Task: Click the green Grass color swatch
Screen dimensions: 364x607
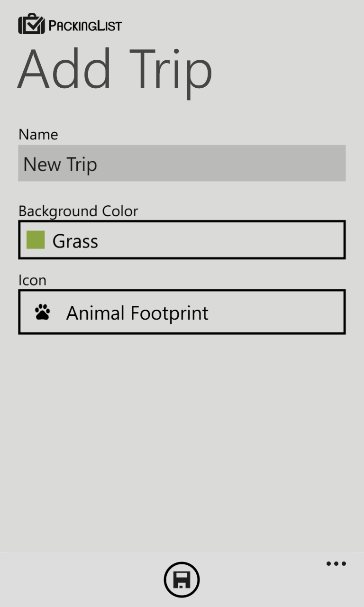Action: pos(36,240)
